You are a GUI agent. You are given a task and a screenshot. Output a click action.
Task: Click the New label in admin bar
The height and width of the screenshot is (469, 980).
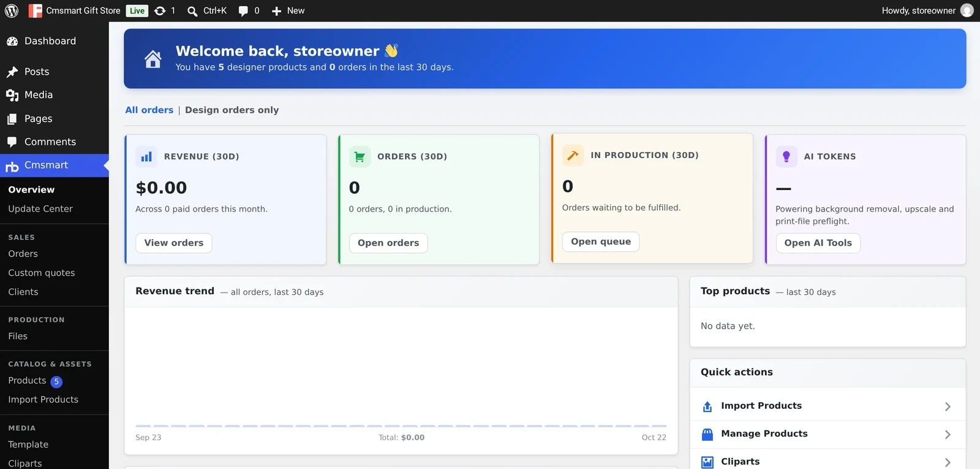click(296, 11)
